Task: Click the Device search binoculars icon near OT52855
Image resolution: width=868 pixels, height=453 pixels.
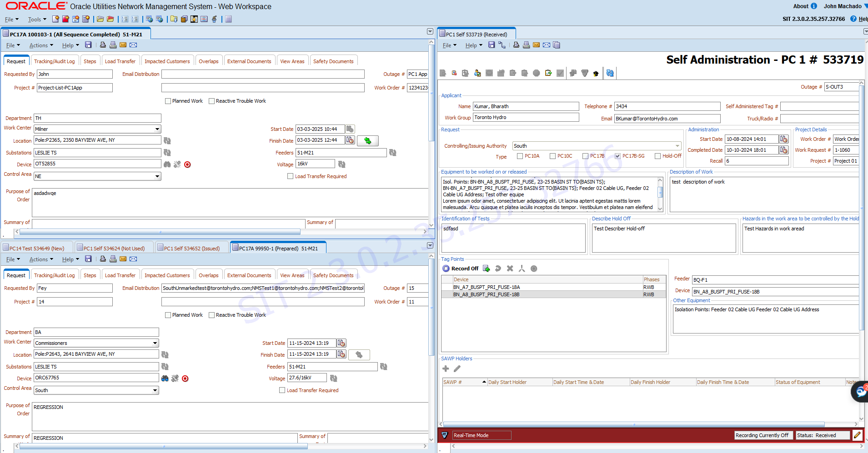Action: click(x=166, y=164)
